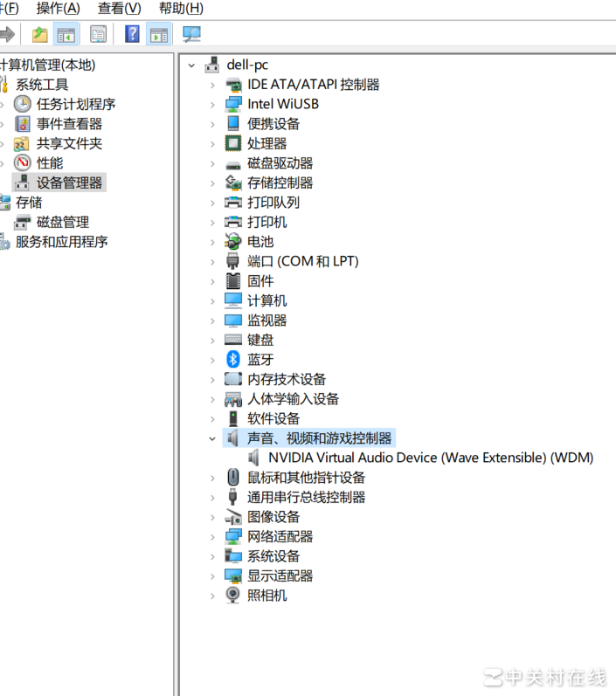
Task: Click the properties toolbar icon
Action: (x=98, y=34)
